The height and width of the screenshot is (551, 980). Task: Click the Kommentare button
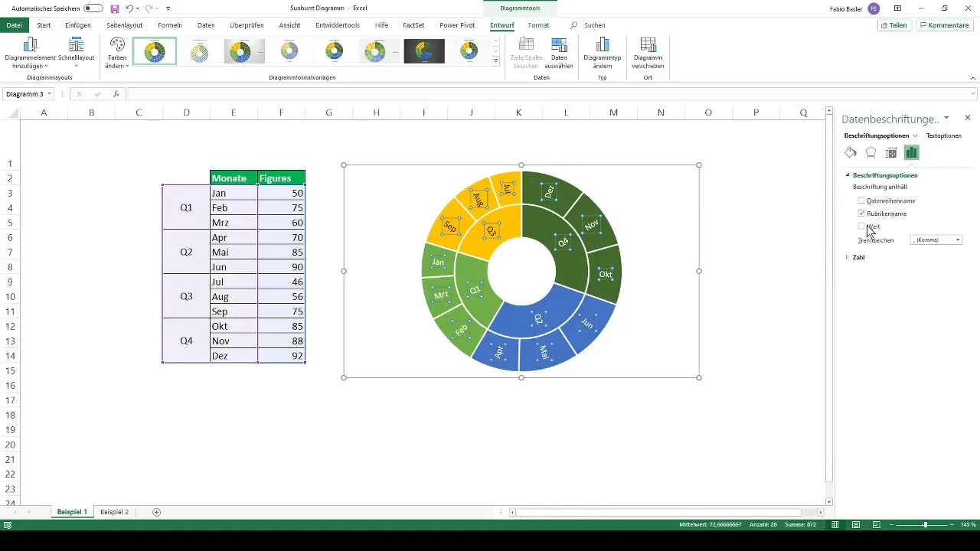click(944, 25)
